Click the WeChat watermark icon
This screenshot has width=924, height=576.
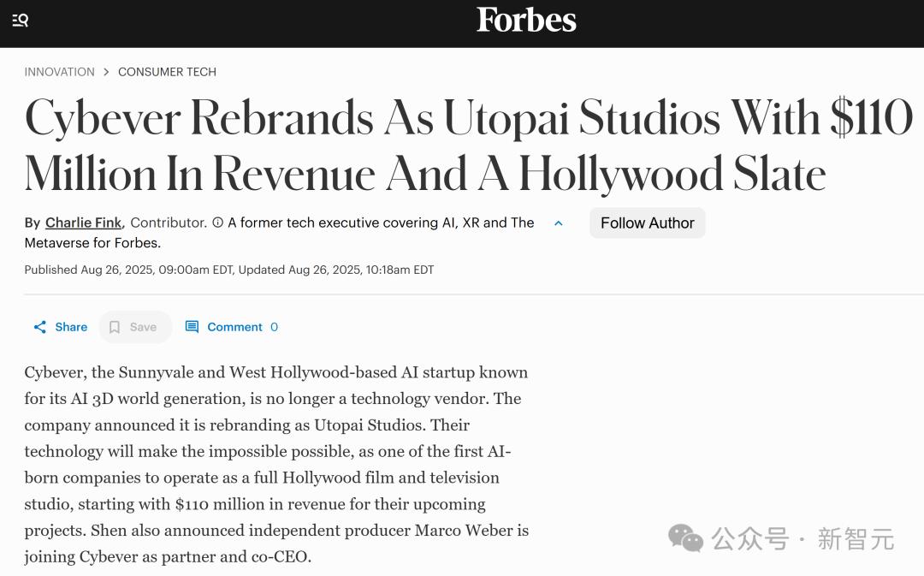[685, 538]
